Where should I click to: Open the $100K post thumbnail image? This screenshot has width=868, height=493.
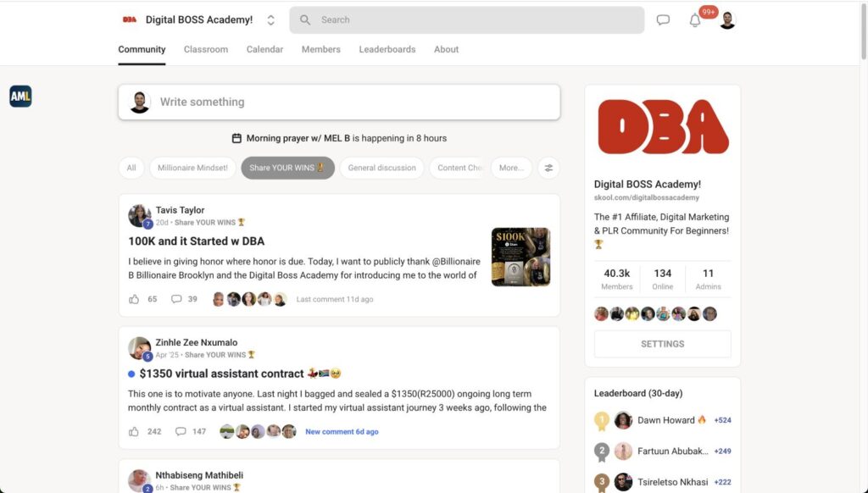(x=521, y=257)
